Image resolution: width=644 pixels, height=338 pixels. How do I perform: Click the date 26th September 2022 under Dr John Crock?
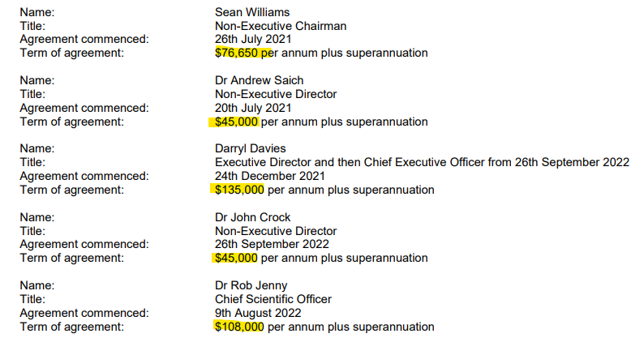pos(272,244)
